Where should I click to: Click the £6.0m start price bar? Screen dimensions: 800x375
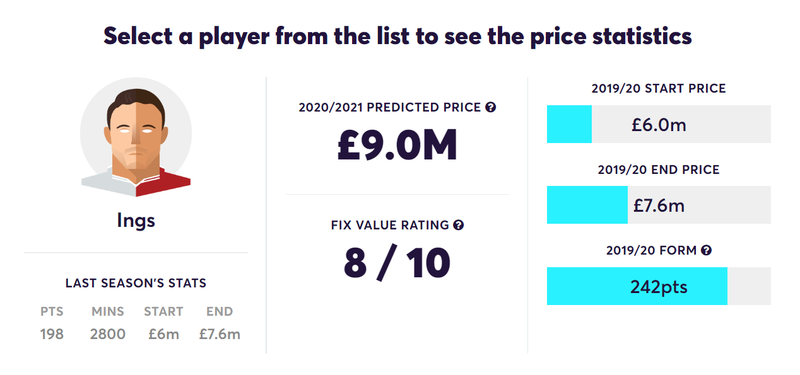(659, 124)
